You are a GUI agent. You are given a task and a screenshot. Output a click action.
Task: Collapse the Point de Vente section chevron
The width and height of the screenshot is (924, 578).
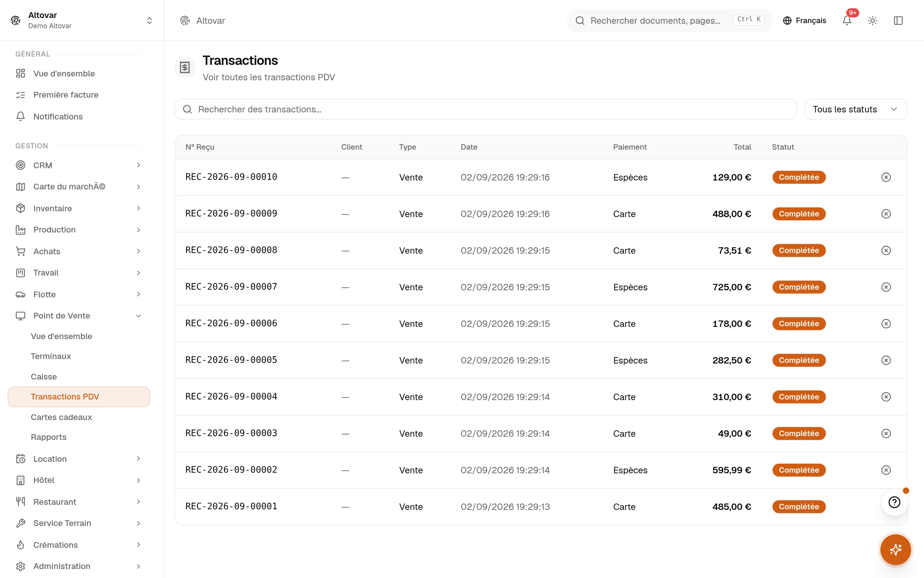coord(139,316)
